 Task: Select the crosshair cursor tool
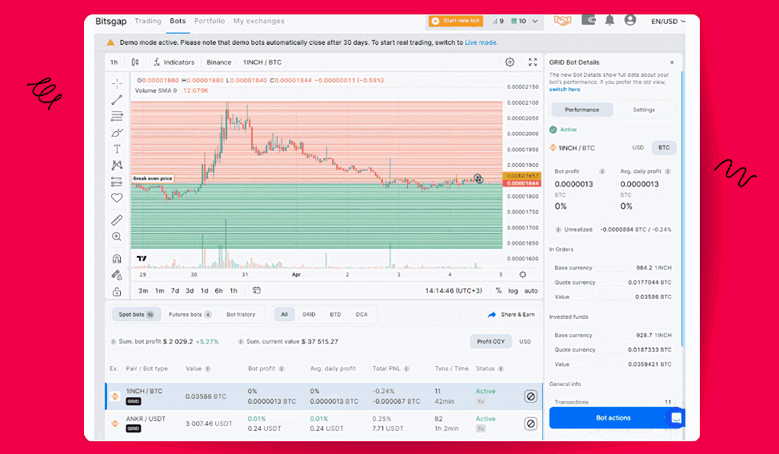pos(117,83)
